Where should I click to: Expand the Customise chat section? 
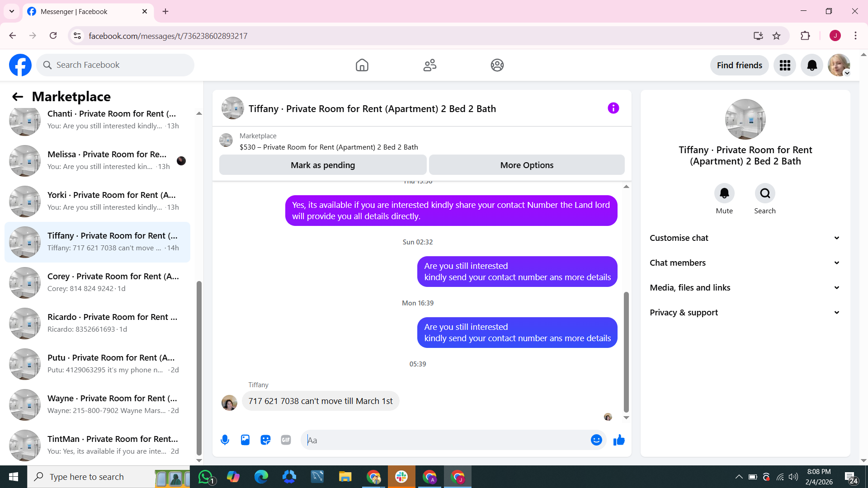[x=745, y=238]
